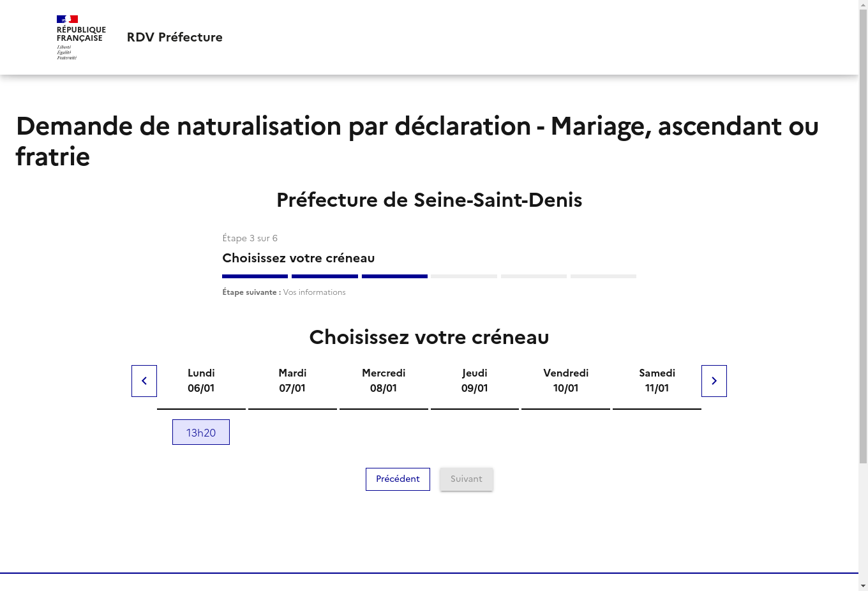
Task: Go back with Précédent button
Action: point(398,479)
